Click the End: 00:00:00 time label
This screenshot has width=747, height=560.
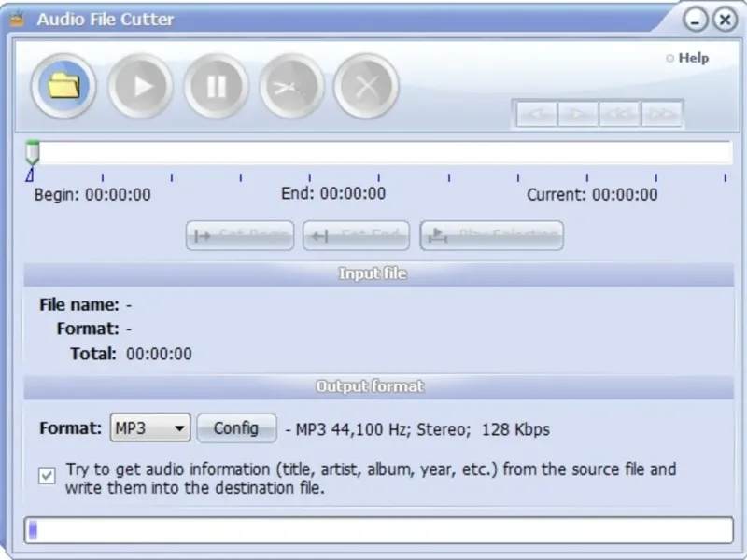[x=333, y=193]
